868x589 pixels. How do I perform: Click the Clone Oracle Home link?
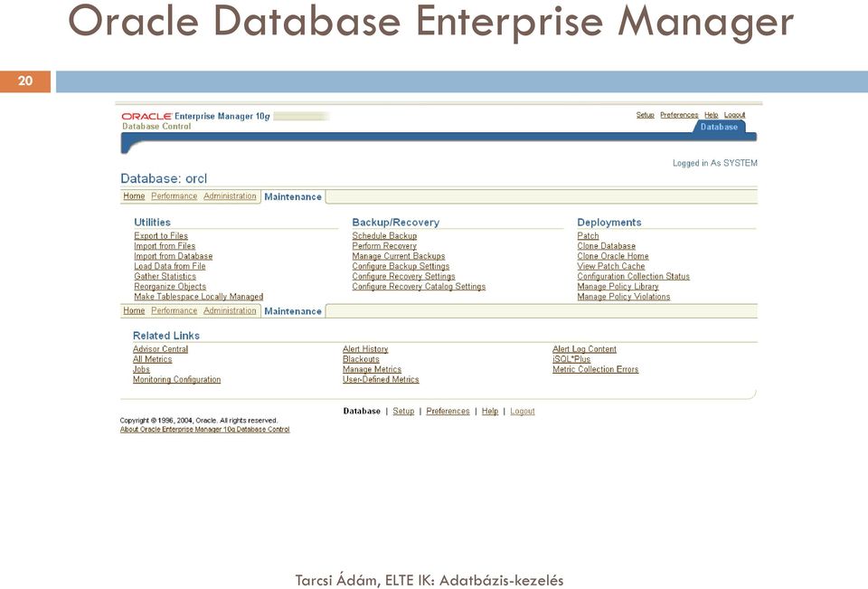pos(613,256)
